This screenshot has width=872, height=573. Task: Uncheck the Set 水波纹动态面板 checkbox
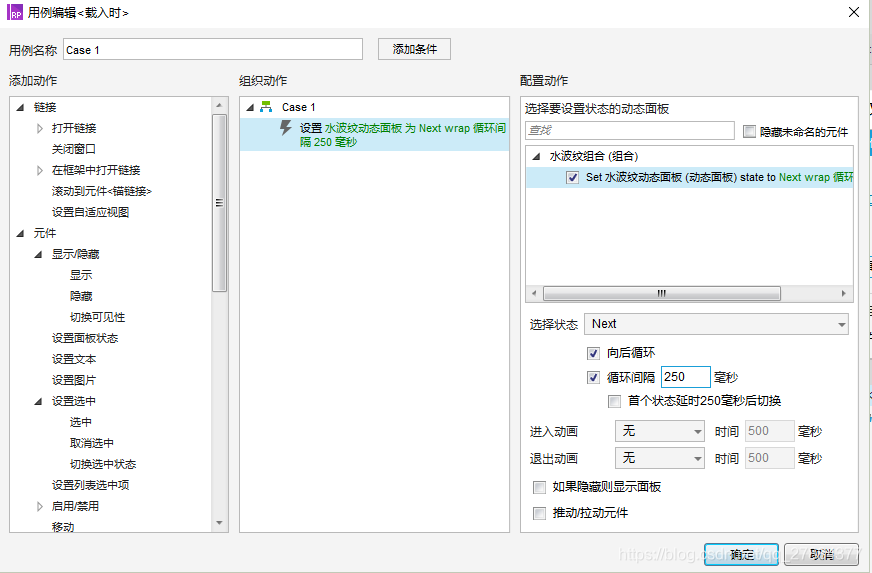(572, 177)
